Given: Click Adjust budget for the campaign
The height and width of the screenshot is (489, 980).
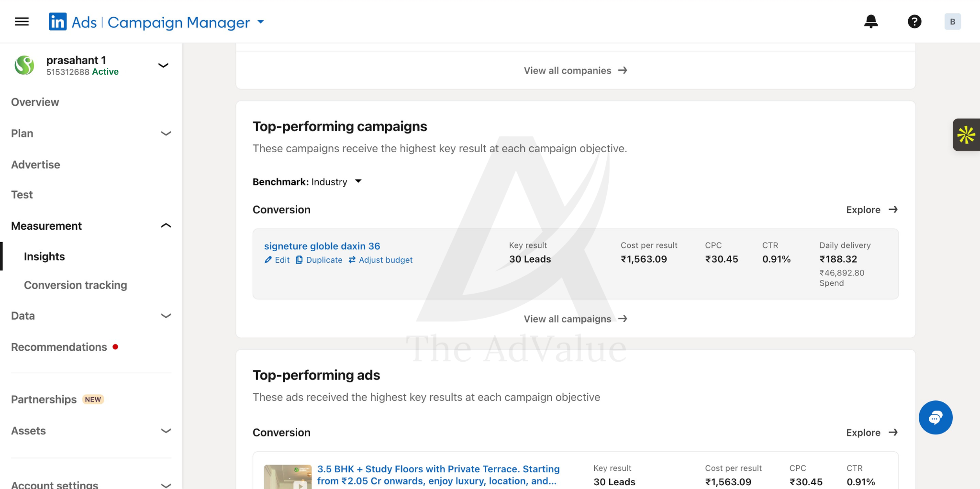Looking at the screenshot, I should pos(380,260).
